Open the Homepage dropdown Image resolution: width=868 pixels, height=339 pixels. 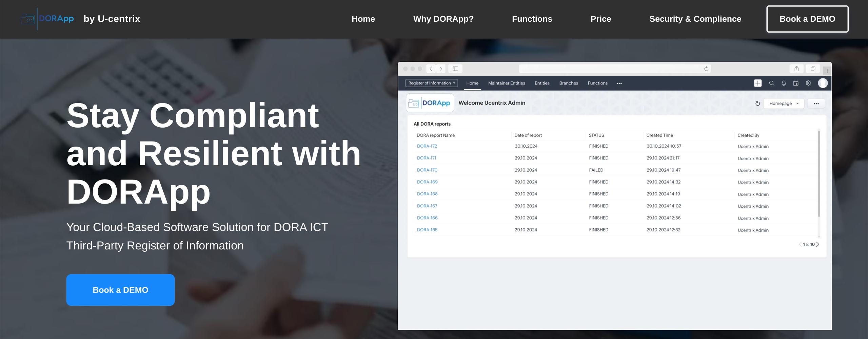pyautogui.click(x=783, y=103)
